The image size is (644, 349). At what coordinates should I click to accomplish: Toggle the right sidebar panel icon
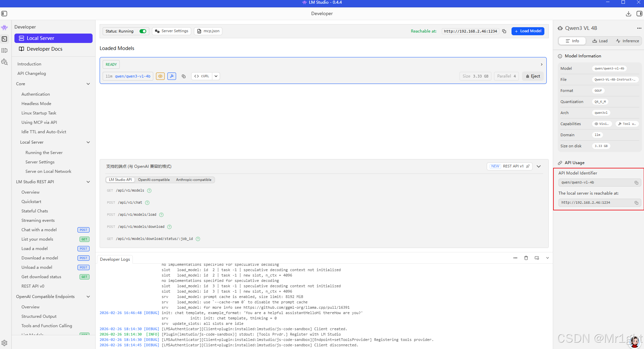point(639,14)
